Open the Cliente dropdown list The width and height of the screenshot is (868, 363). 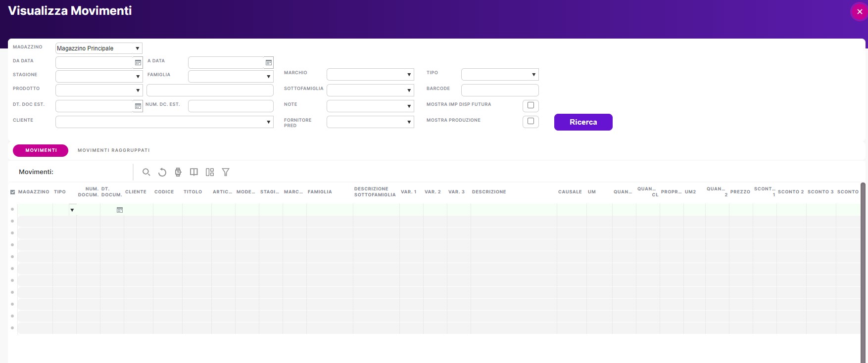pyautogui.click(x=268, y=122)
